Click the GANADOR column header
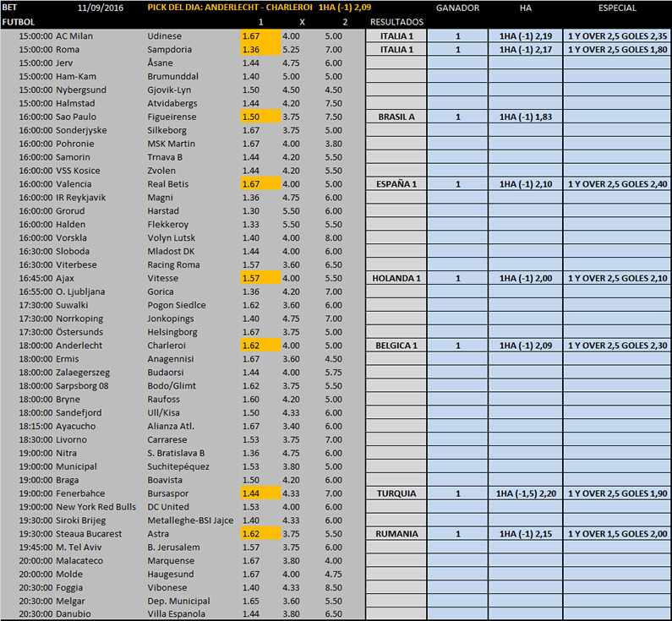This screenshot has width=672, height=621. (x=457, y=8)
